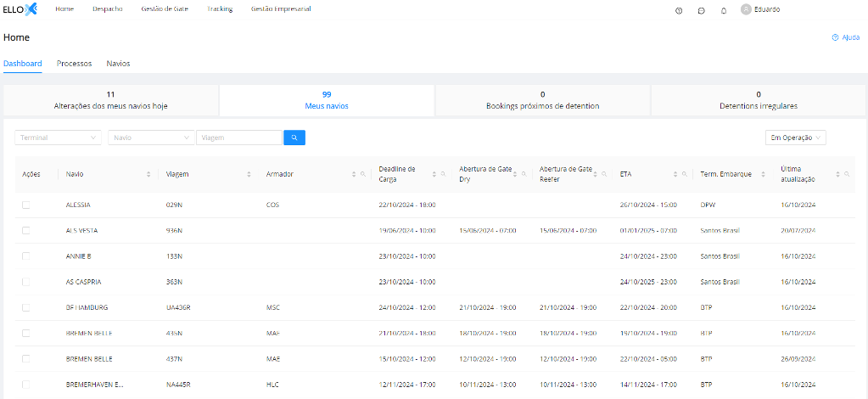Click the help question-mark icon in top bar
Image resolution: width=868 pixels, height=399 pixels.
tap(679, 10)
